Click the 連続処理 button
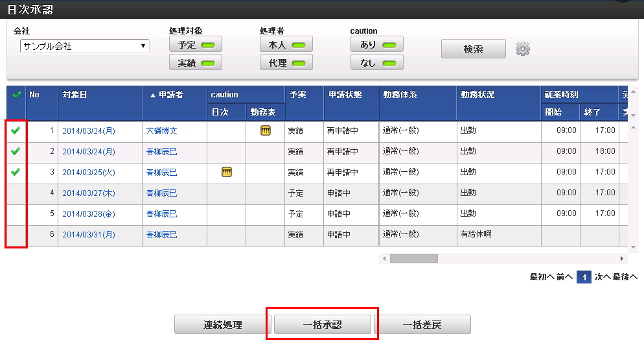This screenshot has height=362, width=644. [x=222, y=325]
